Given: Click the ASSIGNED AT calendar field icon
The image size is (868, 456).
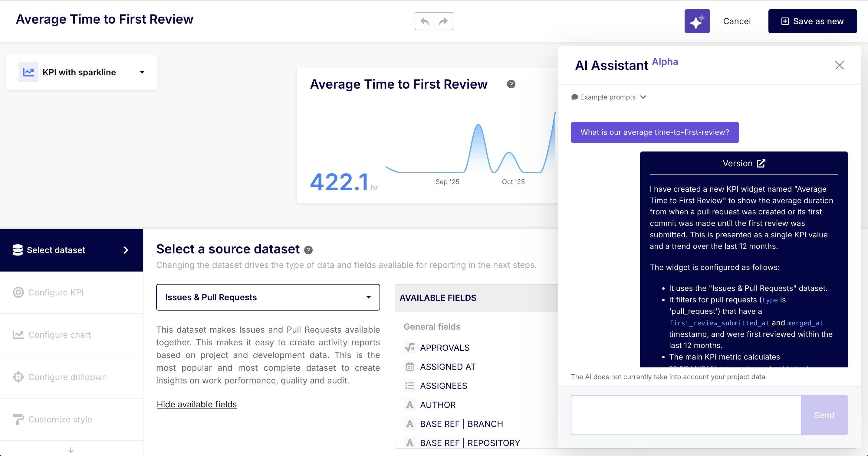Looking at the screenshot, I should tap(410, 367).
